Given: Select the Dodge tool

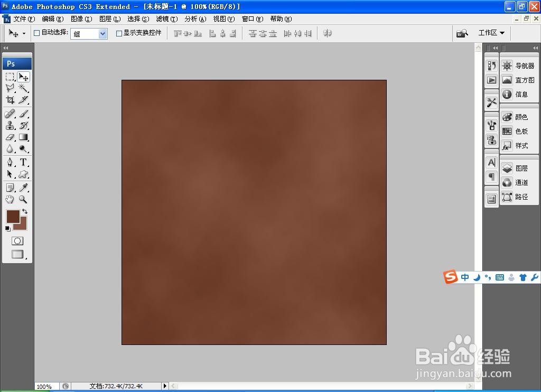Looking at the screenshot, I should (23, 149).
